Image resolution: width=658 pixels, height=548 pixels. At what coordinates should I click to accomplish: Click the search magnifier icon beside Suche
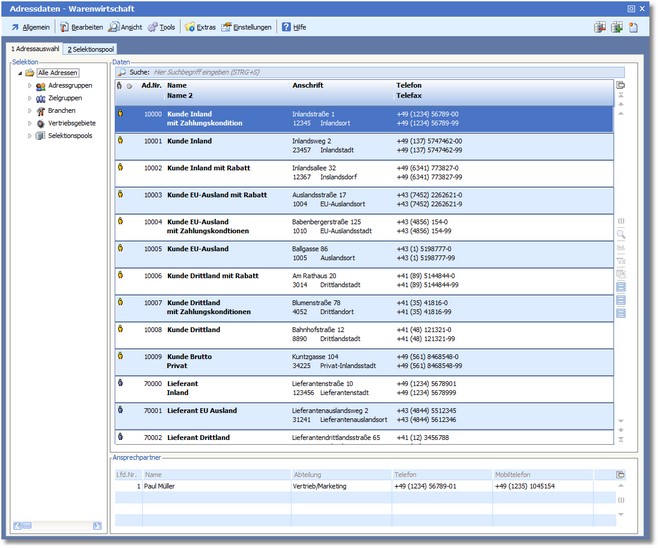[122, 73]
